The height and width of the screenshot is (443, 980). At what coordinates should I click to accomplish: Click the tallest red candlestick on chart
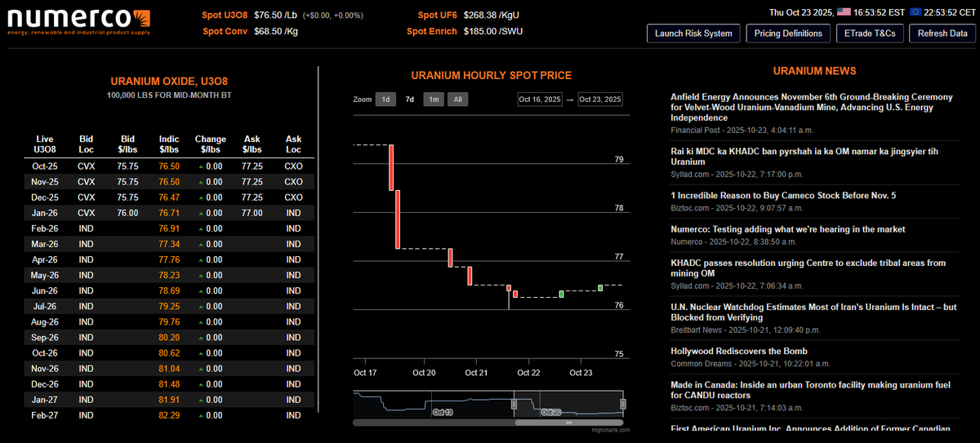point(398,219)
